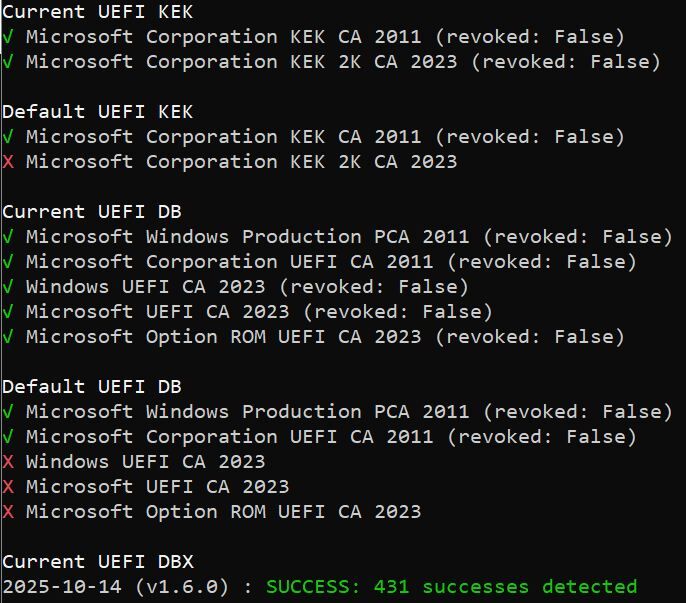Screen dimensions: 686x603
Task: Click the "Default UEFI DB" heading
Action: point(92,387)
